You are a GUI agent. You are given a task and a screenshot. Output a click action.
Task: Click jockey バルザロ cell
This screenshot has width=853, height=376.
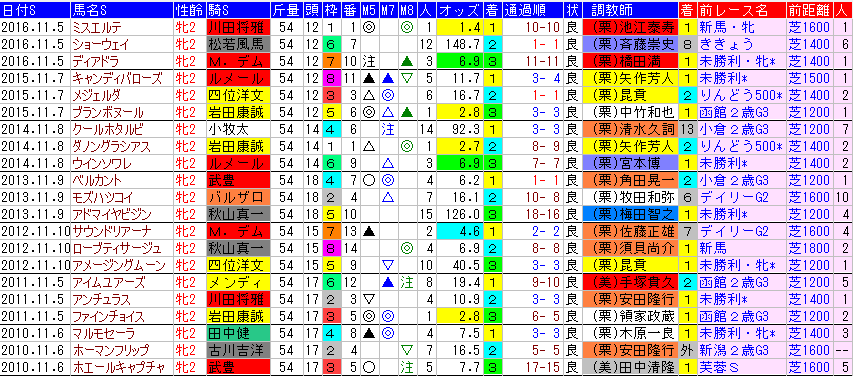point(238,199)
